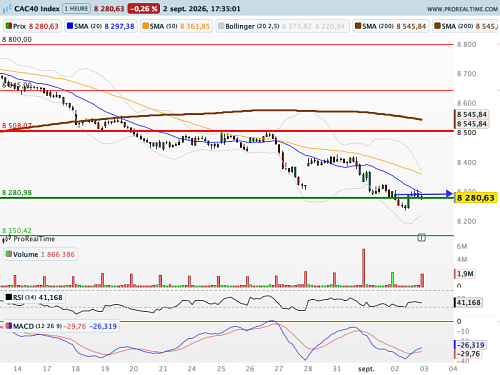Click the 8 508,07 resistance level label
Viewport: 500px width, 375px height.
[x=17, y=125]
